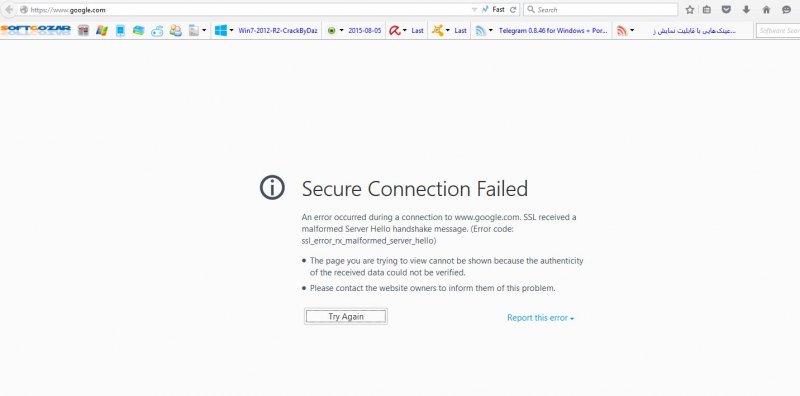Open the Win7-2012-R2-CrackByDaz link

point(278,31)
